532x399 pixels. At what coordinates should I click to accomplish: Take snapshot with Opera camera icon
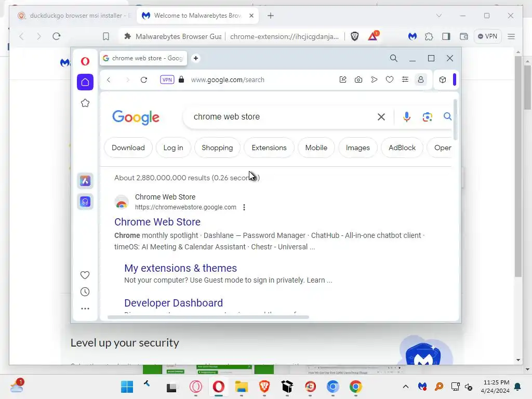tap(358, 79)
